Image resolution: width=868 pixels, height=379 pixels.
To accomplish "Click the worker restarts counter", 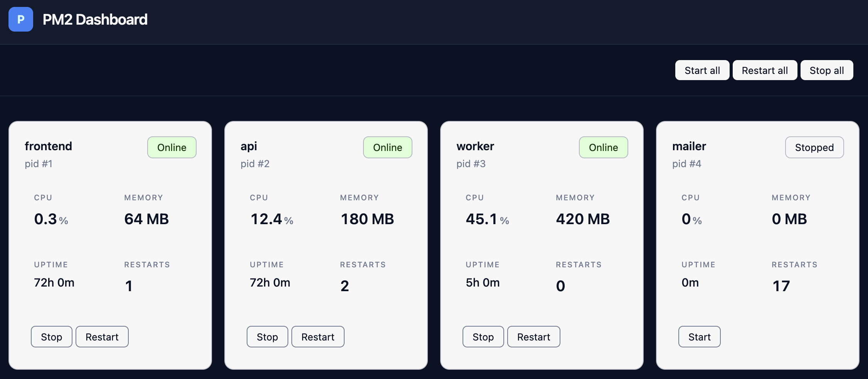I will tap(561, 286).
